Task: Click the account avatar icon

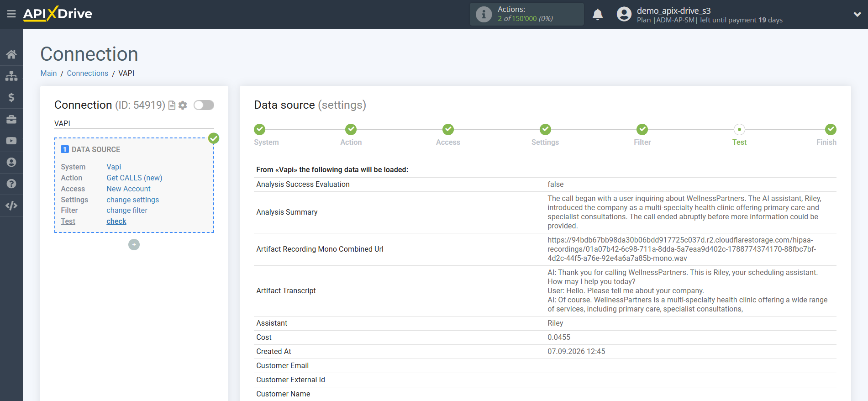Action: click(624, 14)
